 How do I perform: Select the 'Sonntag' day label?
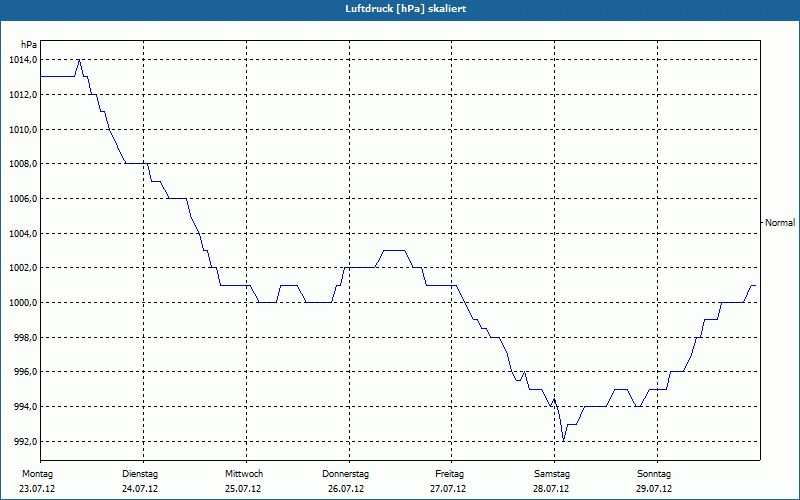(x=654, y=474)
